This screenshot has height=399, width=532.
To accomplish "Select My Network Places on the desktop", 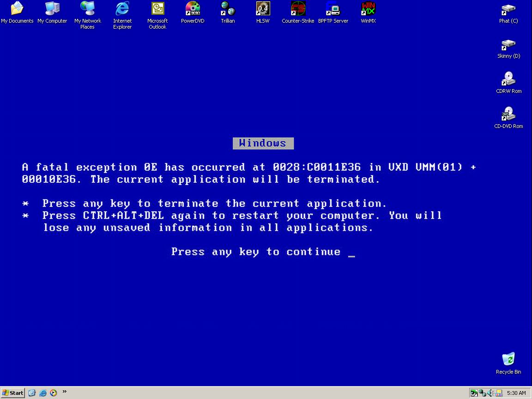I will (88, 15).
